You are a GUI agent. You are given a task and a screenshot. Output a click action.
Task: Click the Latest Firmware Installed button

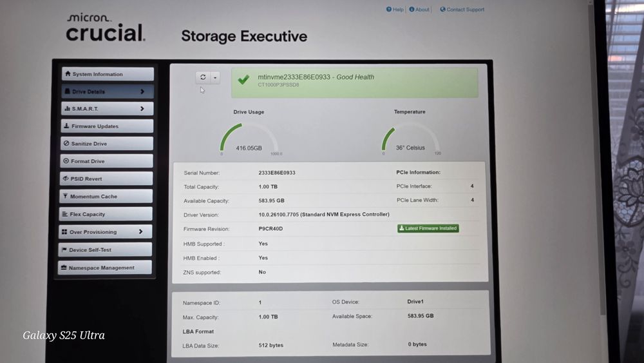(428, 228)
